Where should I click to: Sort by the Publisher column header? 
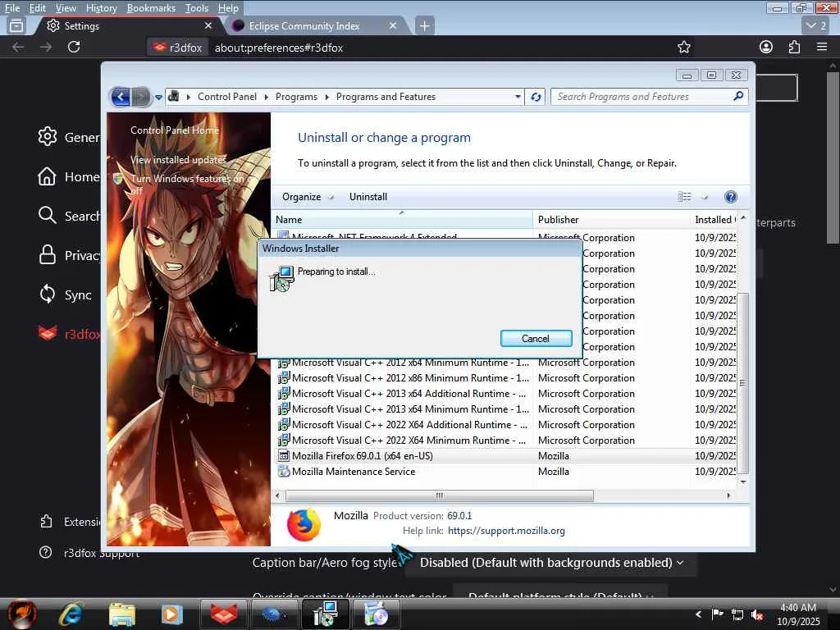tap(611, 220)
